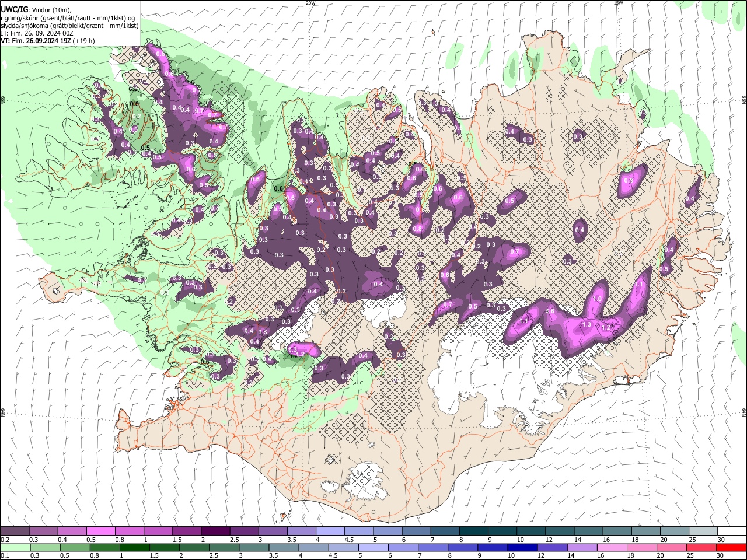Select the upper scale swatch labeled 1.5
747x560 pixels.
click(x=186, y=531)
